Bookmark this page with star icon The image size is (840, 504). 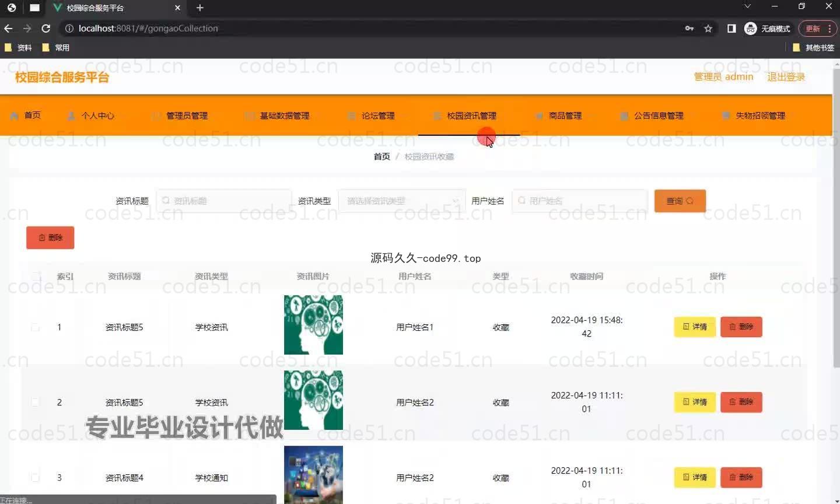[x=708, y=28]
